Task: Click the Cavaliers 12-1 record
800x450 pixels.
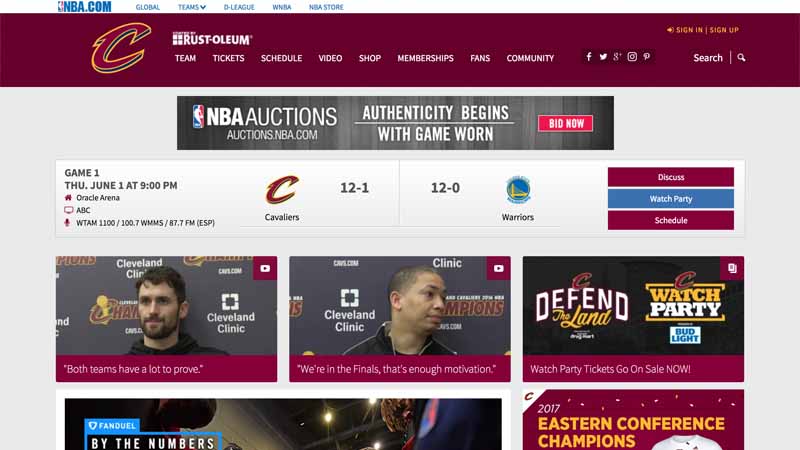Action: pos(355,188)
